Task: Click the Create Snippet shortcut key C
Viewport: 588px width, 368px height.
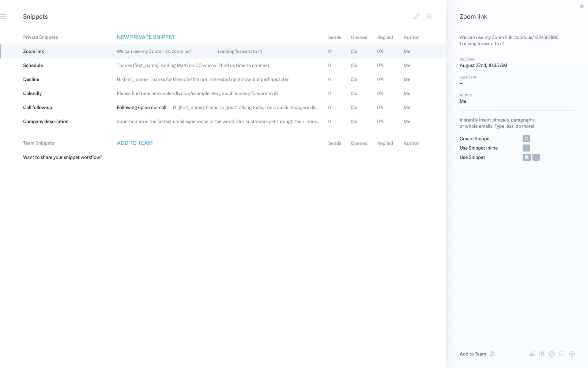Action: pos(526,139)
